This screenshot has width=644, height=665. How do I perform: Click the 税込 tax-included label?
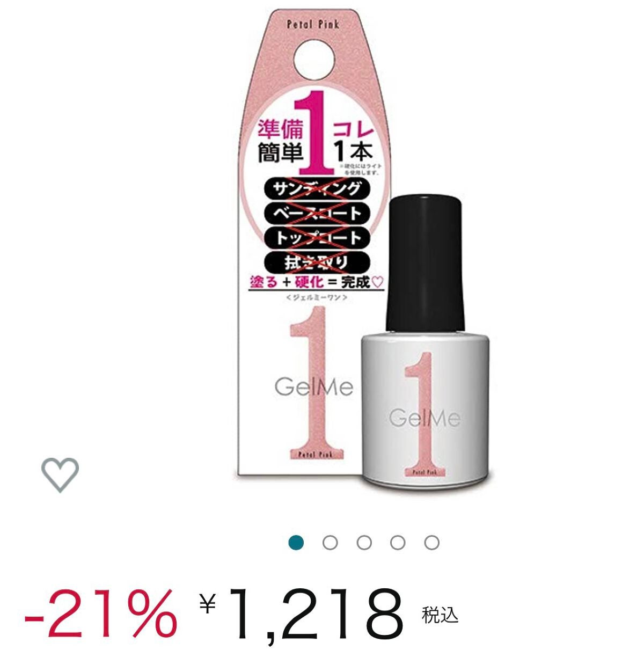coord(440,615)
